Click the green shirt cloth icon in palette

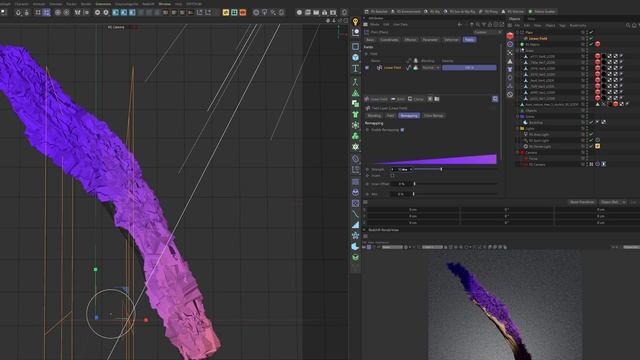click(x=356, y=114)
